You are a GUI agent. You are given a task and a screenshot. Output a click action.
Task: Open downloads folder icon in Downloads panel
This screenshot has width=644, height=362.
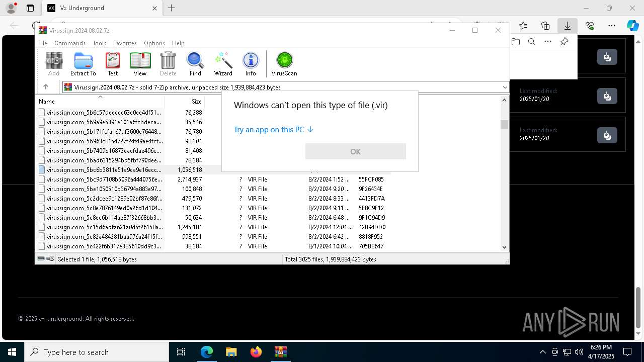[x=516, y=42]
